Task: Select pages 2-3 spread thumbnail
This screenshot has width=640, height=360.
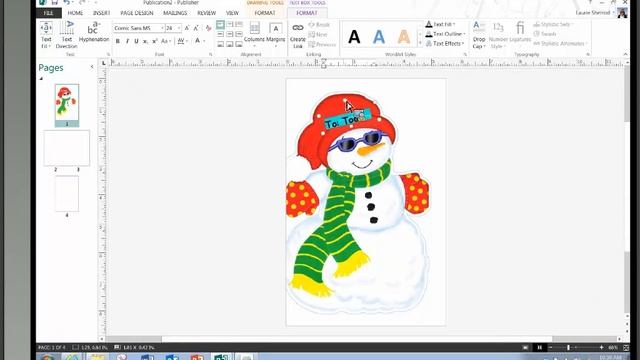Action: click(67, 148)
